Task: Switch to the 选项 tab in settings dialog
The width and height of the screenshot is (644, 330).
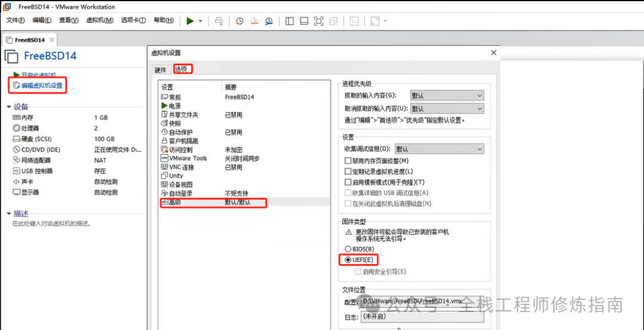Action: click(181, 69)
